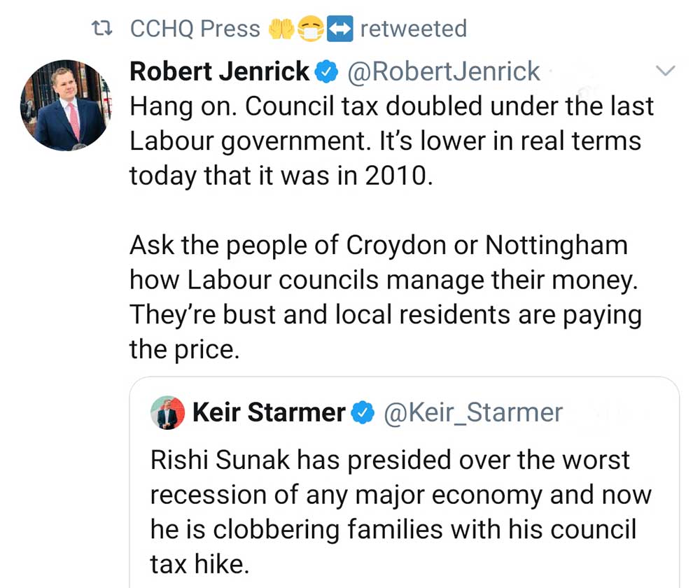
Task: Open Robert Jenrick's profile photo
Action: click(65, 106)
